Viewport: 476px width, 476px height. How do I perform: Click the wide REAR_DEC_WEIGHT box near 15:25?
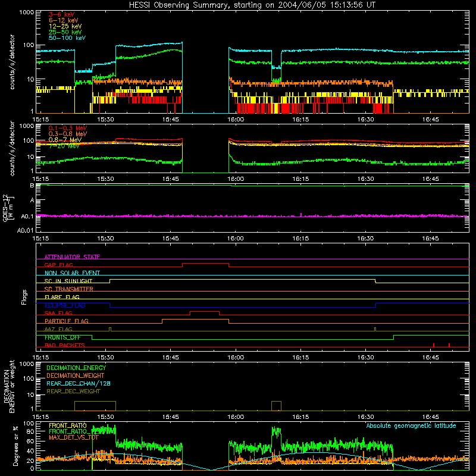95,406
